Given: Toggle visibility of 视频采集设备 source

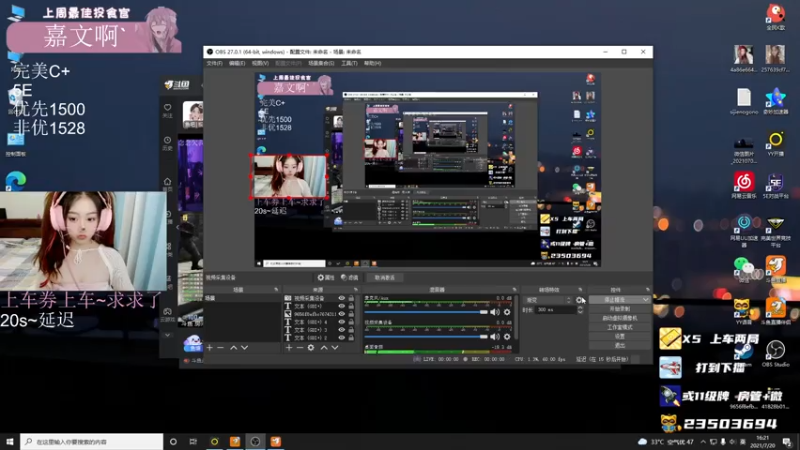Looking at the screenshot, I should [x=341, y=298].
